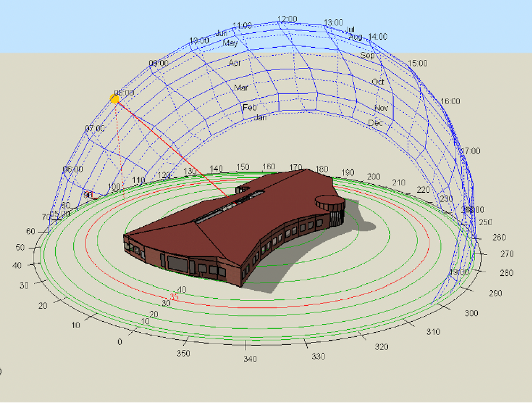Viewport: 532px width, 403px height.
Task: Click the 0 azimuth label
Action: 119,342
